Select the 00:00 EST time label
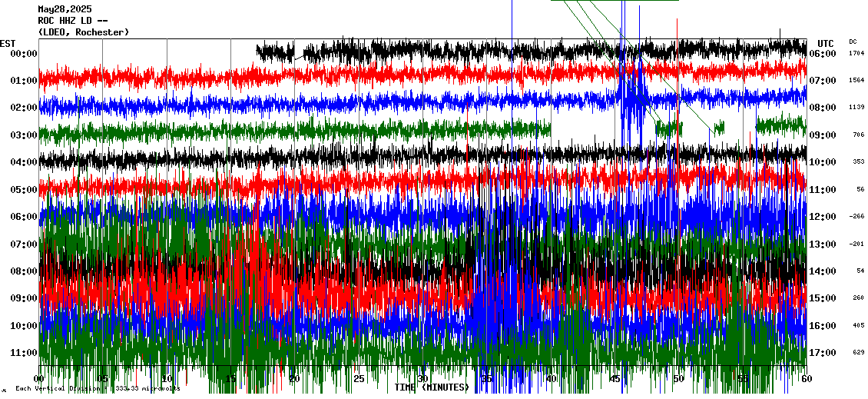Image resolution: width=868 pixels, height=399 pixels. tap(24, 54)
